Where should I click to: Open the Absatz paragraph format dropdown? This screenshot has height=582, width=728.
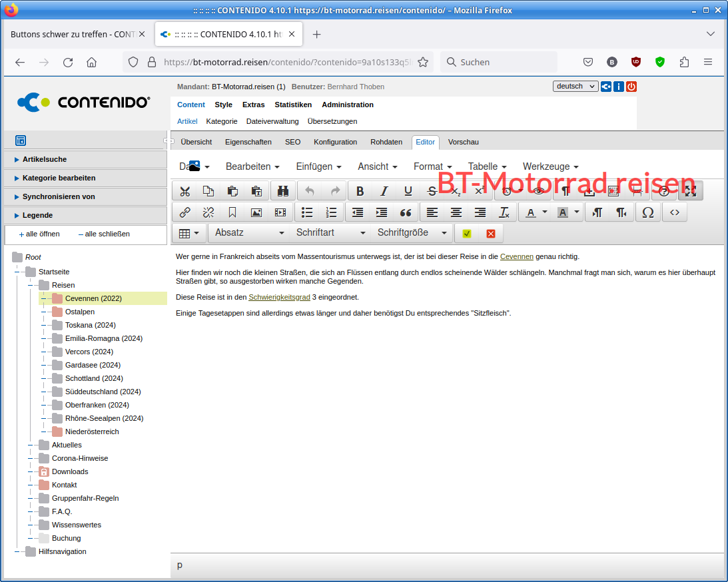point(249,232)
